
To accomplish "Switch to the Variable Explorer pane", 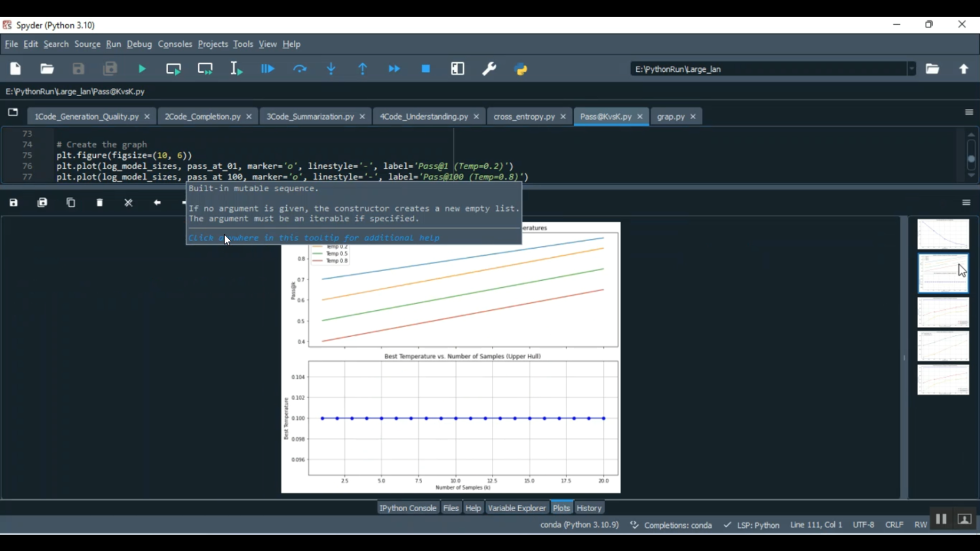I will (x=517, y=507).
